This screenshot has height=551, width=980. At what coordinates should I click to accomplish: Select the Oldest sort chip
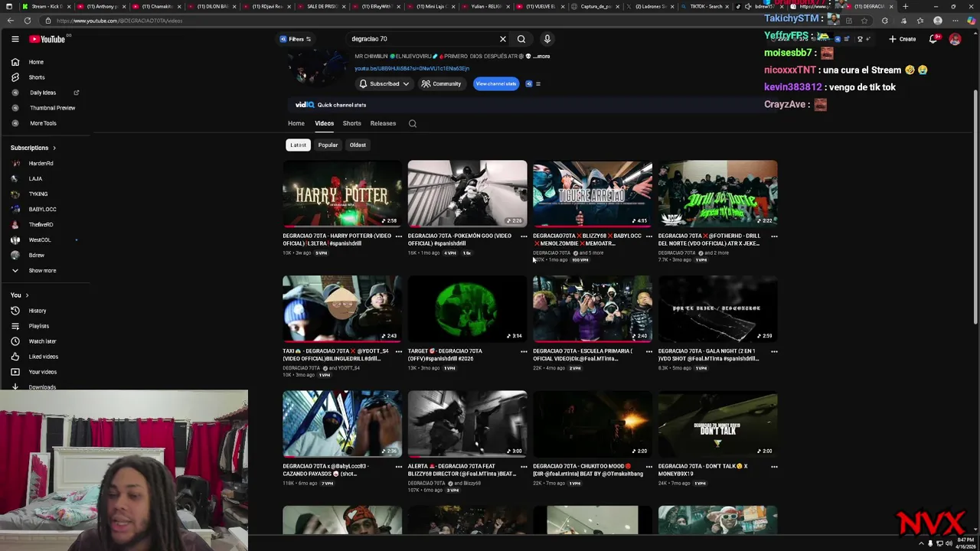(358, 145)
